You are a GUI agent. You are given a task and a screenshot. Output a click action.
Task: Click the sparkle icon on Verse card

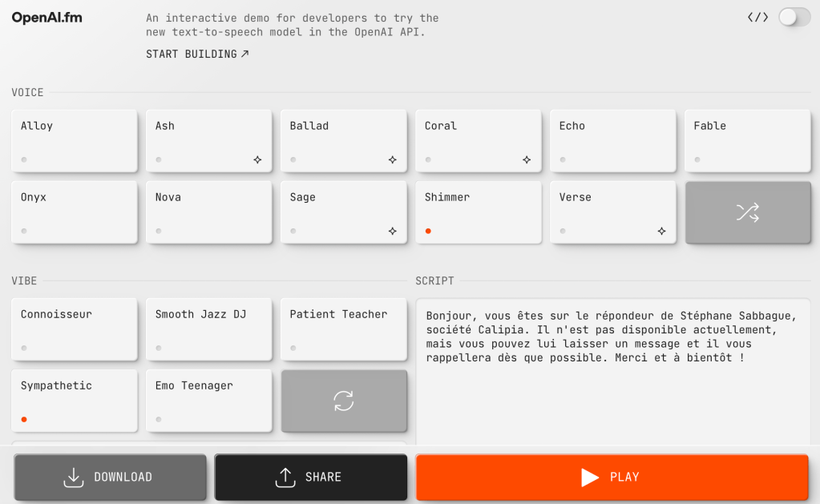tap(661, 231)
